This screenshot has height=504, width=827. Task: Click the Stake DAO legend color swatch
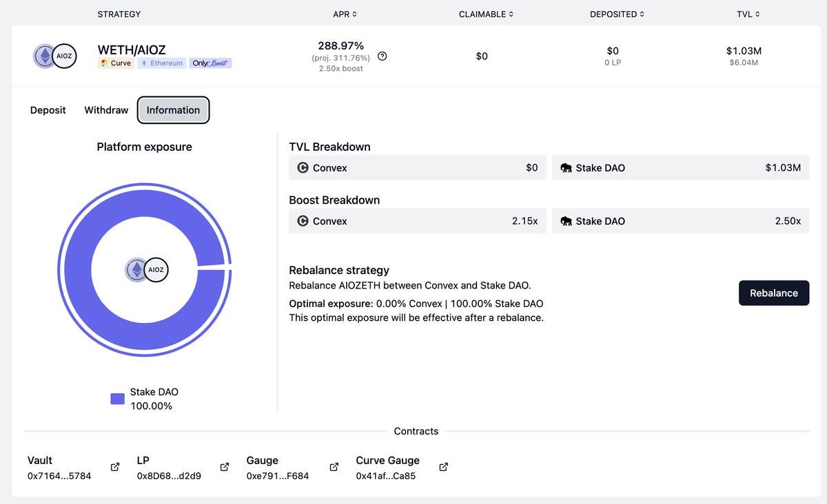[117, 399]
